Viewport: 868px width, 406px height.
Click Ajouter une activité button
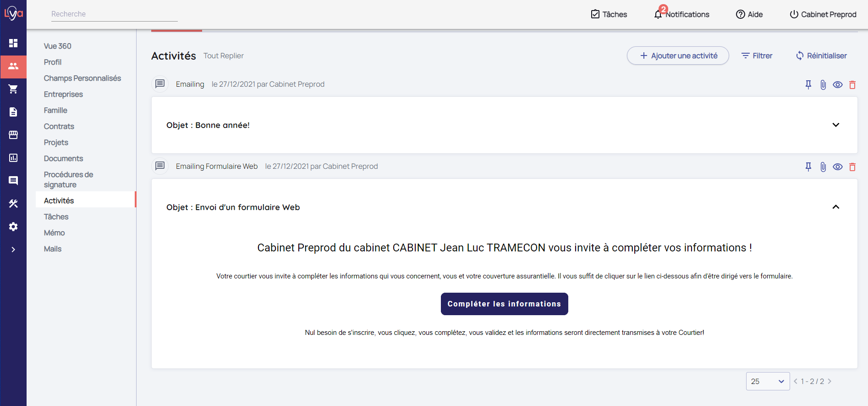[678, 56]
